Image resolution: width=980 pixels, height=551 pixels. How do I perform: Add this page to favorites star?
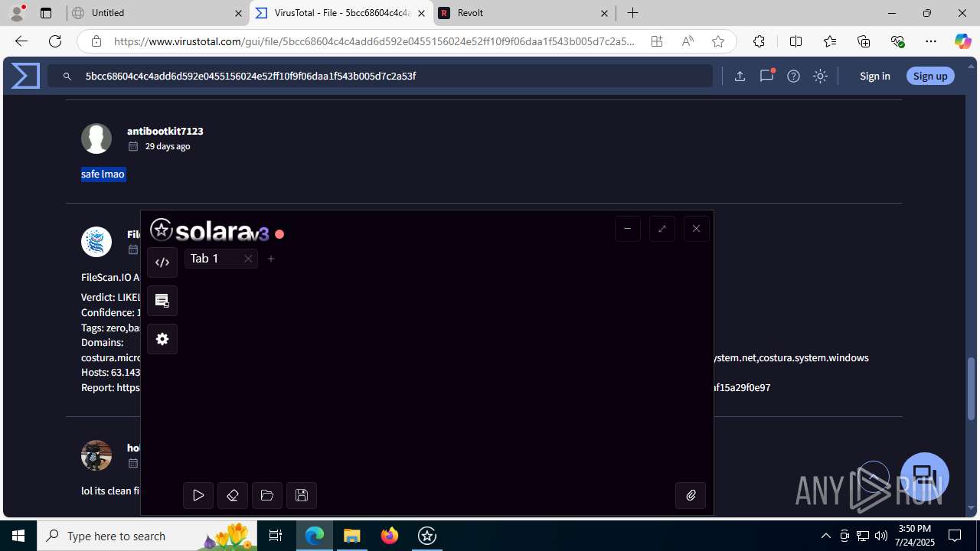click(x=718, y=41)
